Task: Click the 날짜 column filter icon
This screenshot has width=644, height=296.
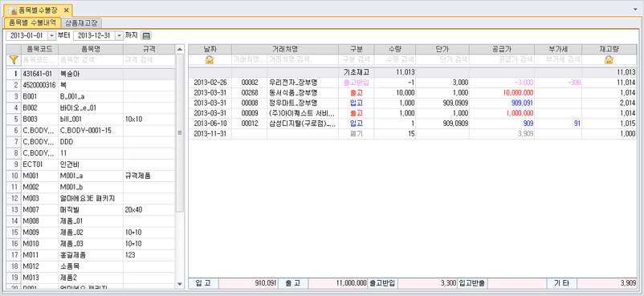Action: pyautogui.click(x=210, y=60)
